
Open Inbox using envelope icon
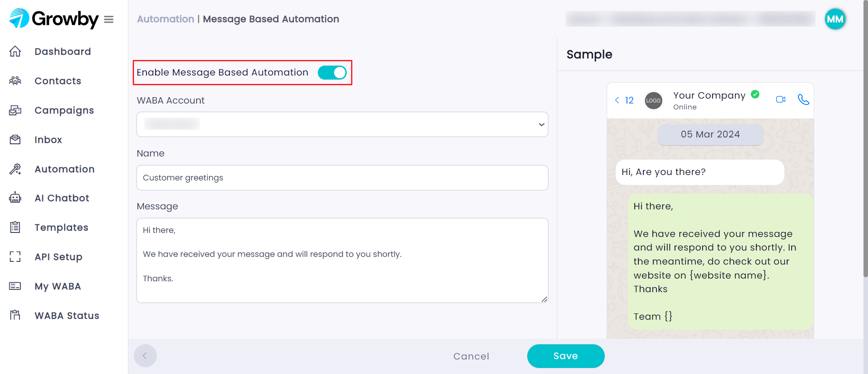pyautogui.click(x=15, y=140)
